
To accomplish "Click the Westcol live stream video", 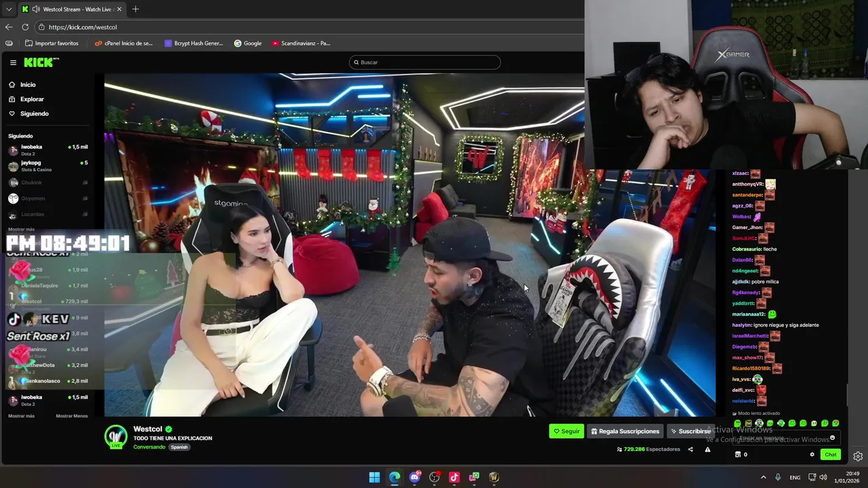I will (x=410, y=245).
